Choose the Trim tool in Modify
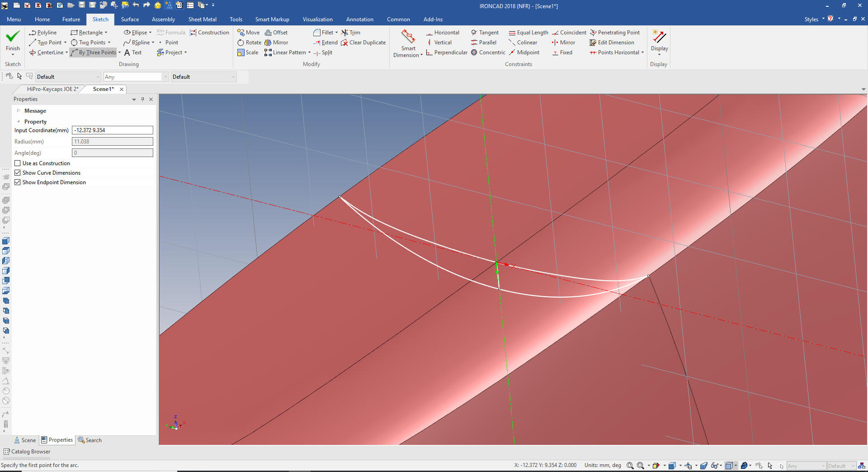The width and height of the screenshot is (868, 472). click(x=351, y=33)
